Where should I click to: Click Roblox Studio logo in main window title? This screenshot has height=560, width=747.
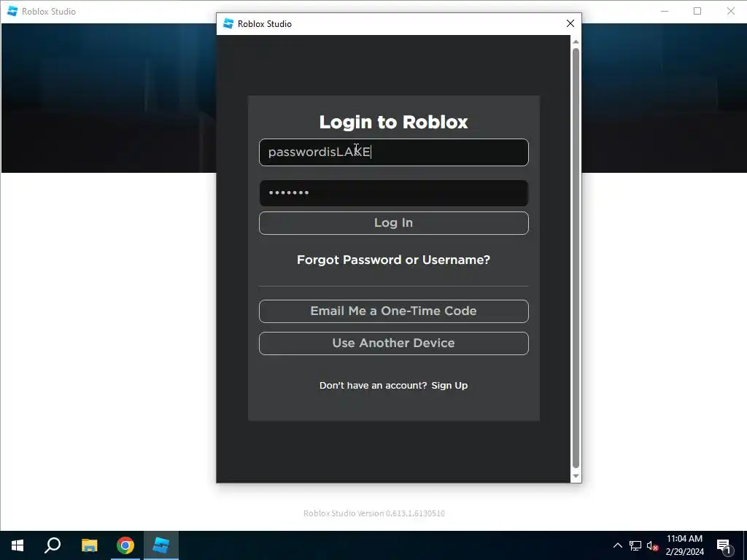[x=12, y=11]
